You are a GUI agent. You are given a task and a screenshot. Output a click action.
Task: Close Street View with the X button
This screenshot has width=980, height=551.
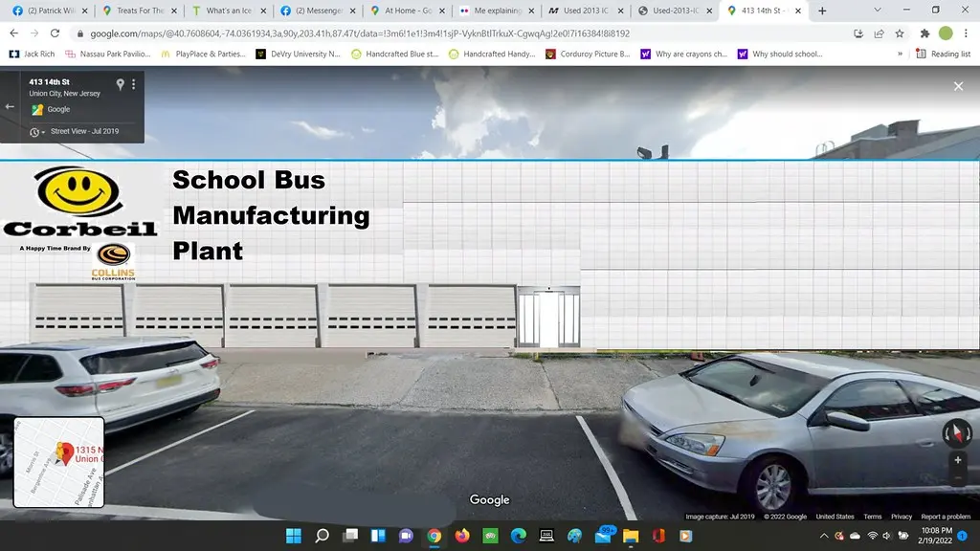pyautogui.click(x=958, y=86)
